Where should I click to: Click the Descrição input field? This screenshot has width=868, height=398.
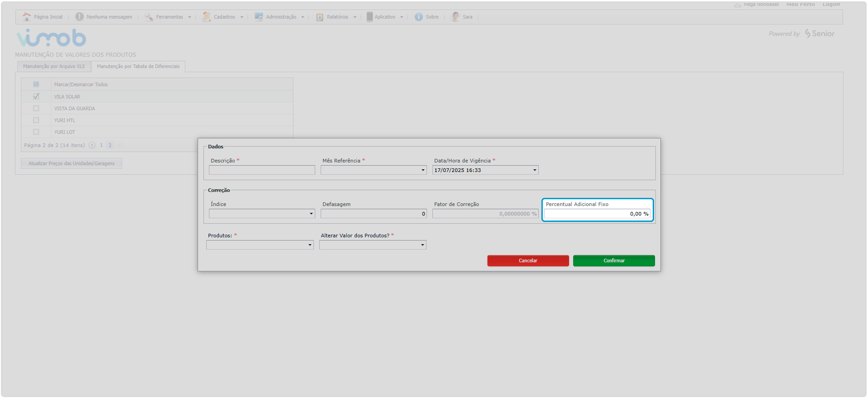click(x=262, y=170)
